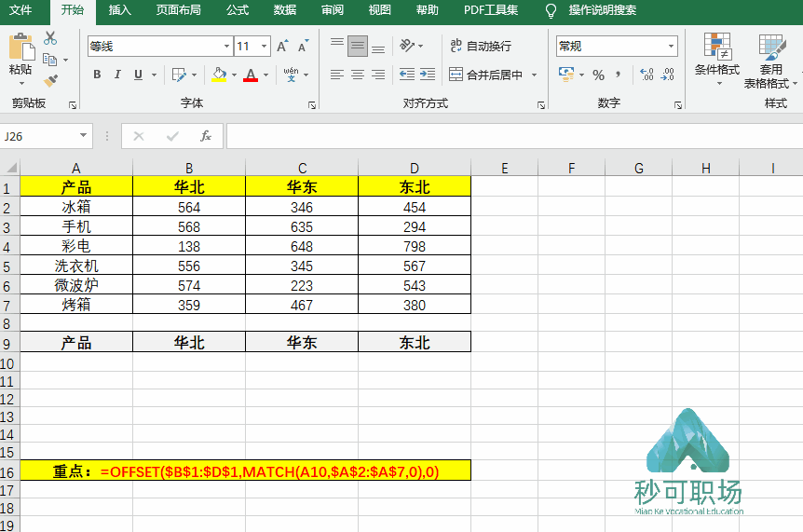Open clipboard group dialog launcher

[x=73, y=105]
